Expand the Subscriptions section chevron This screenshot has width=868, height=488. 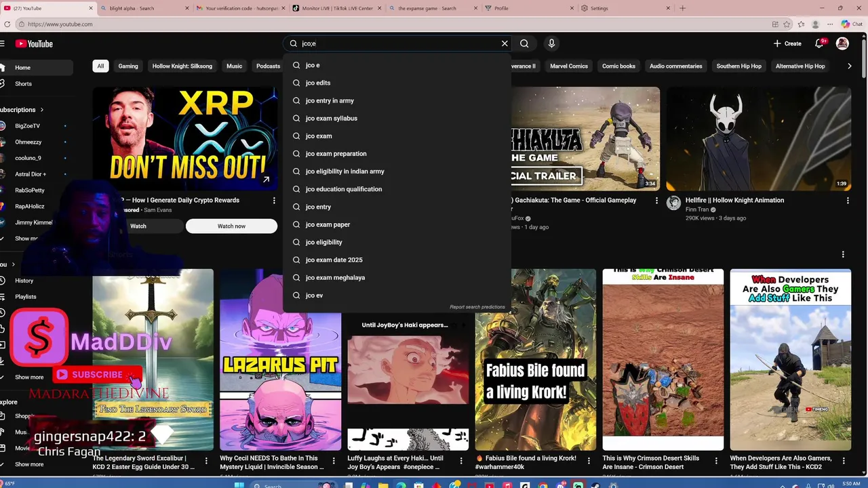(41, 110)
